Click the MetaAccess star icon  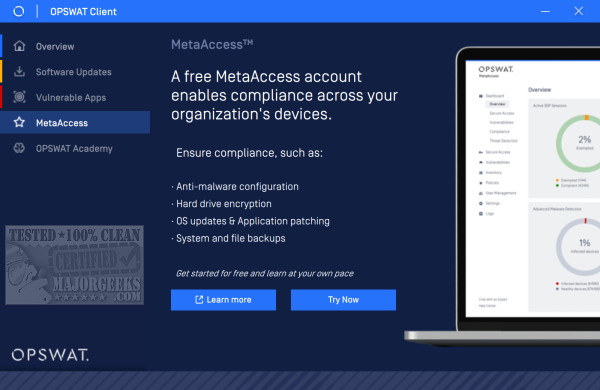tap(19, 122)
